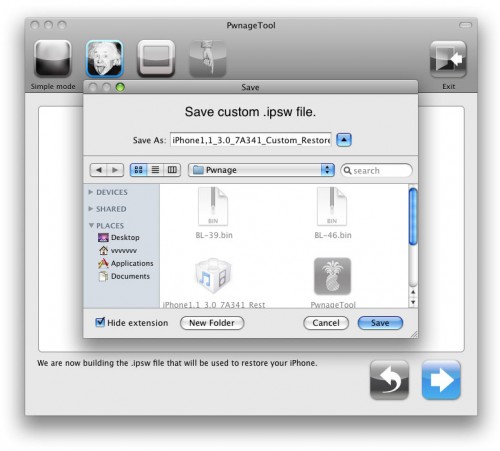Click the Save dialog resize grip corner

[414, 334]
